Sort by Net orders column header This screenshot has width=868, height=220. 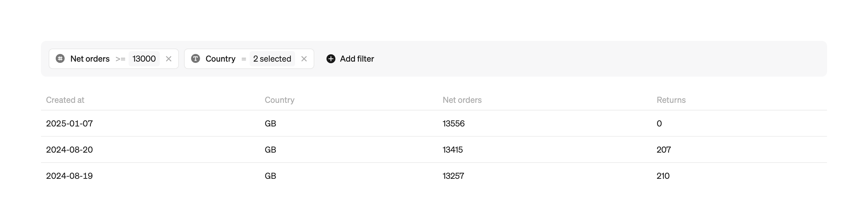(x=462, y=100)
